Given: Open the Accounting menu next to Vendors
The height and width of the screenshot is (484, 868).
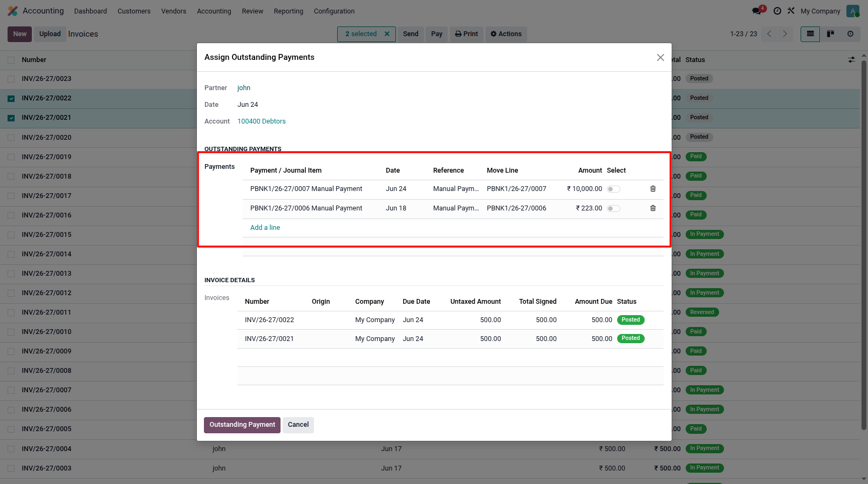Looking at the screenshot, I should tap(214, 11).
